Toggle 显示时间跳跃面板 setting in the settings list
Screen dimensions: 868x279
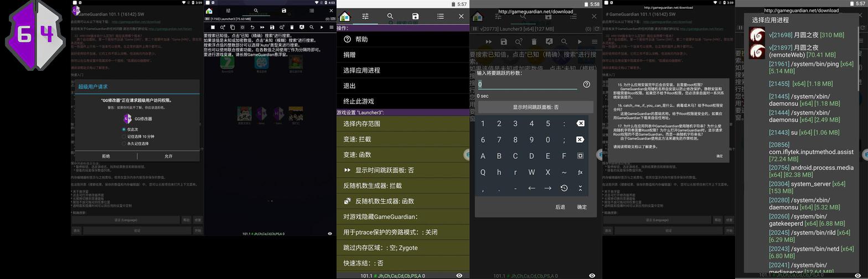click(x=403, y=170)
